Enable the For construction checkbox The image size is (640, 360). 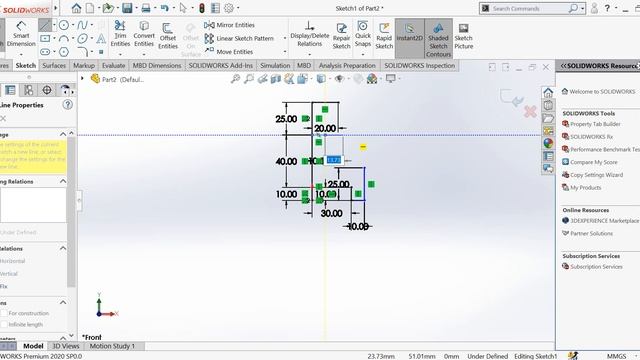[4, 313]
